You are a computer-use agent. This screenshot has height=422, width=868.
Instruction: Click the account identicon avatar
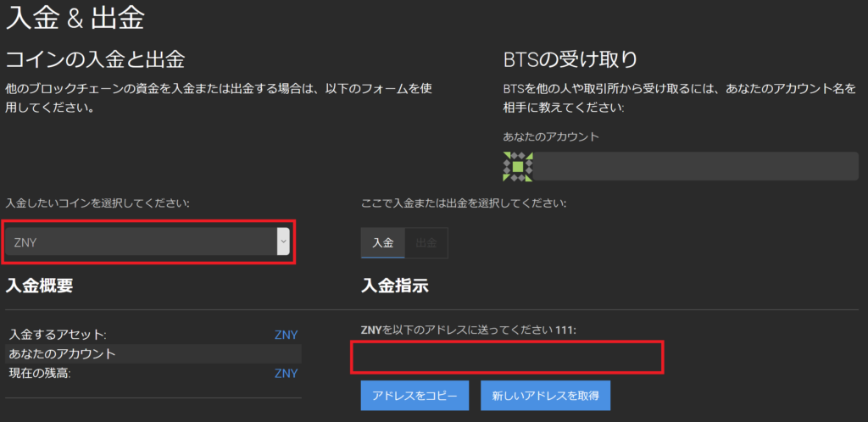518,166
